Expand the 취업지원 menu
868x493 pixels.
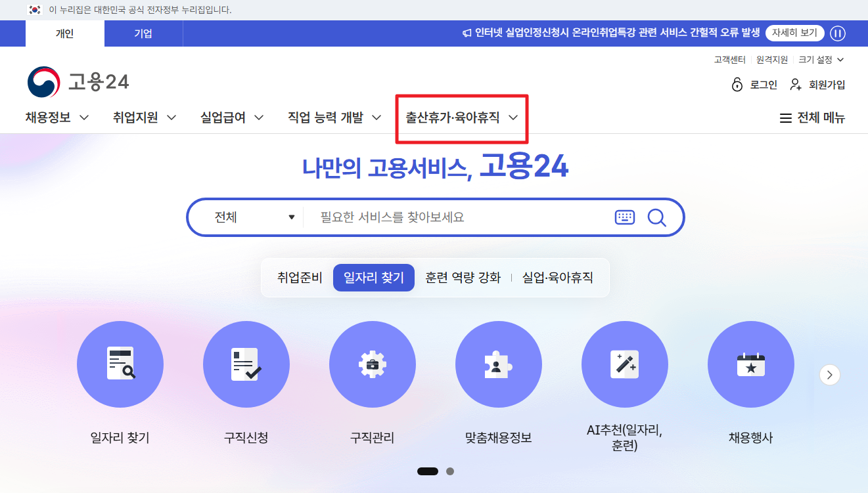pos(145,118)
